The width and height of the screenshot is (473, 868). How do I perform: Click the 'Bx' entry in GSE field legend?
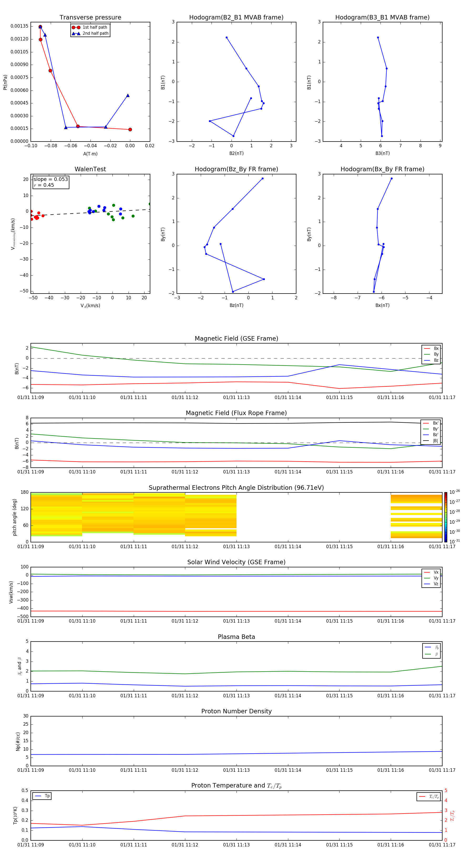coord(431,349)
